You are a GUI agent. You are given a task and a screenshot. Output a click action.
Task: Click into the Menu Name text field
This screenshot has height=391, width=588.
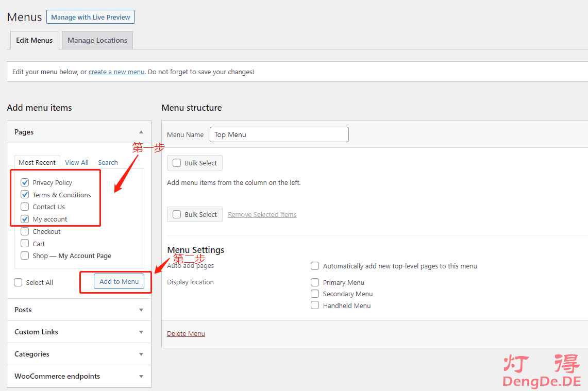(x=279, y=134)
